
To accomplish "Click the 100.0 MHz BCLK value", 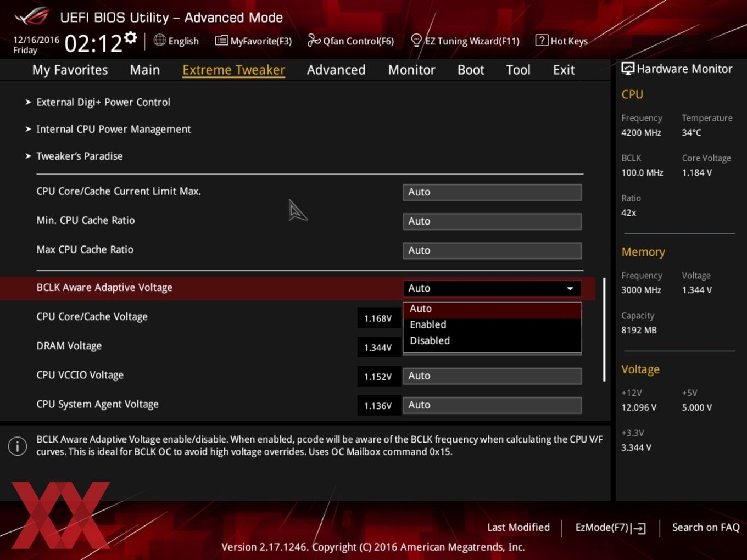I will [x=642, y=172].
